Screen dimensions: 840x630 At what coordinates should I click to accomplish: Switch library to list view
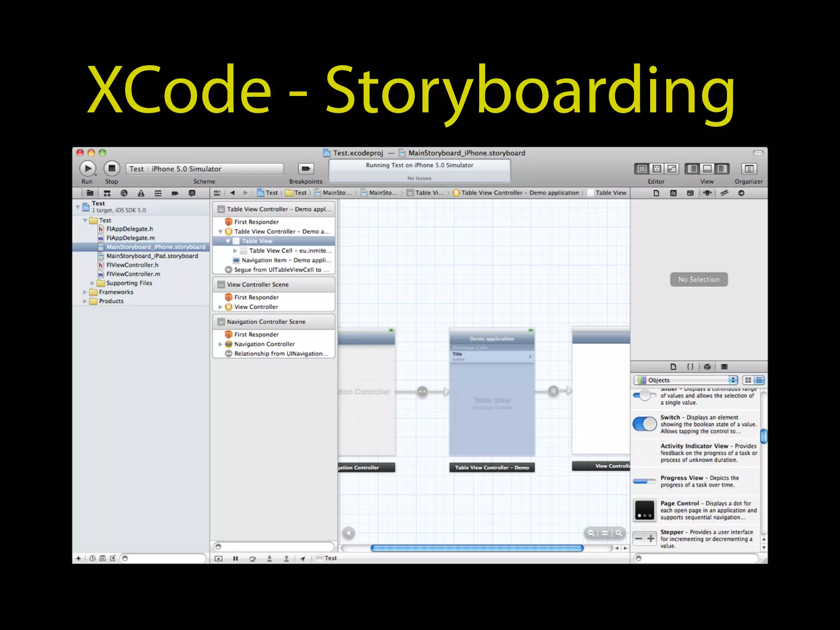(759, 380)
